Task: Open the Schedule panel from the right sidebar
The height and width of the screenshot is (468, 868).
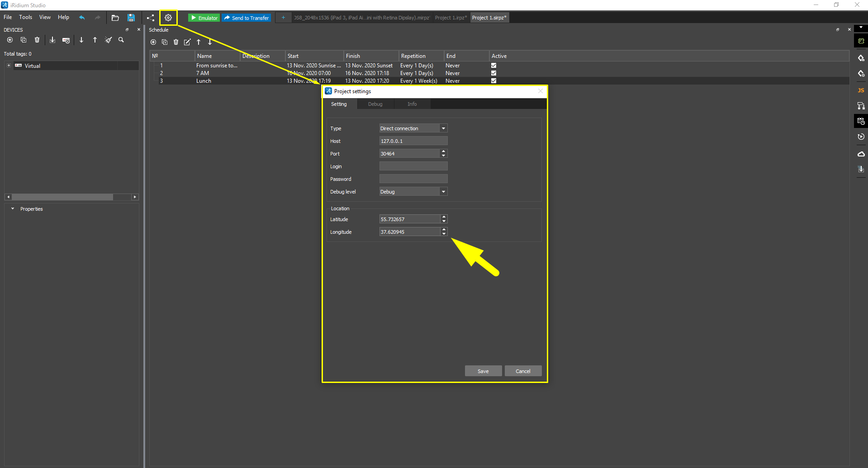Action: (861, 121)
